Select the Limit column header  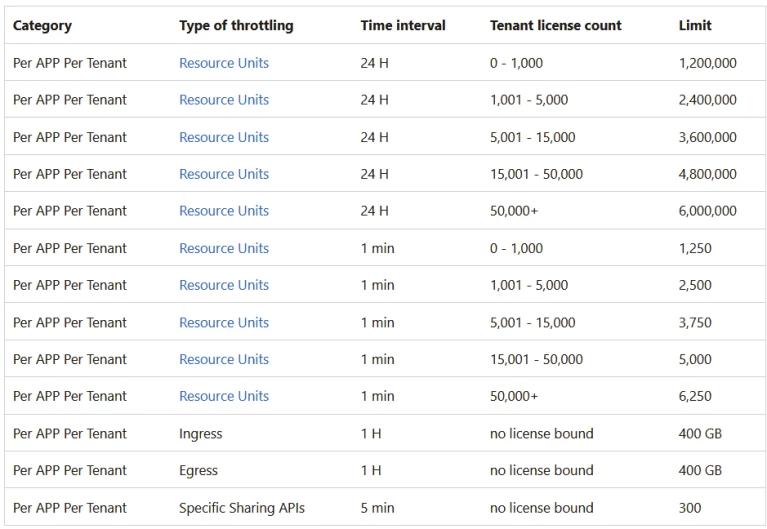[x=695, y=26]
